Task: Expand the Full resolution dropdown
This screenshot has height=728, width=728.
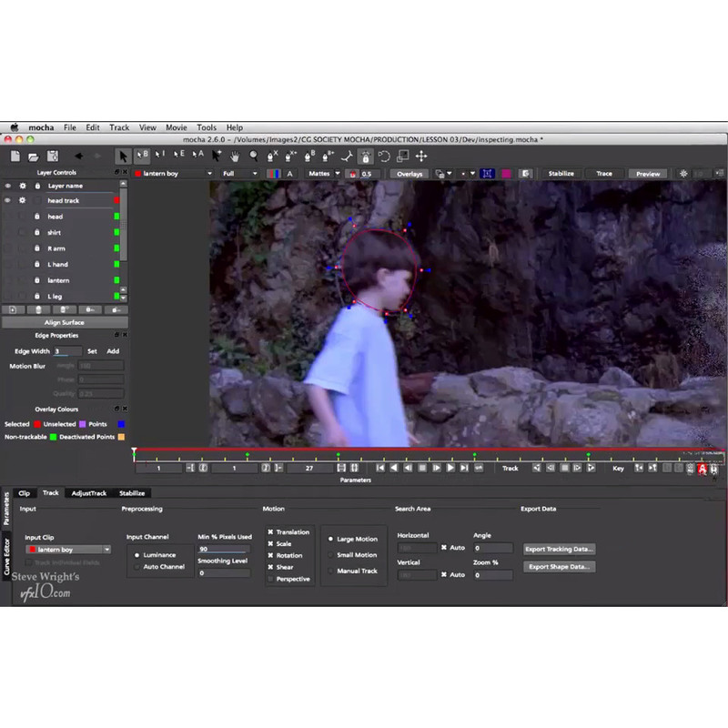Action: tap(239, 173)
